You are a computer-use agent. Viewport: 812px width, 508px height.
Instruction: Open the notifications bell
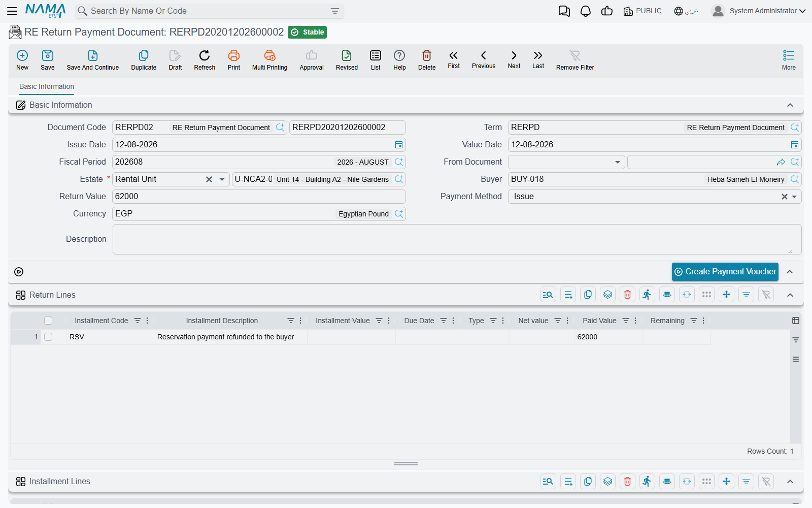point(586,11)
